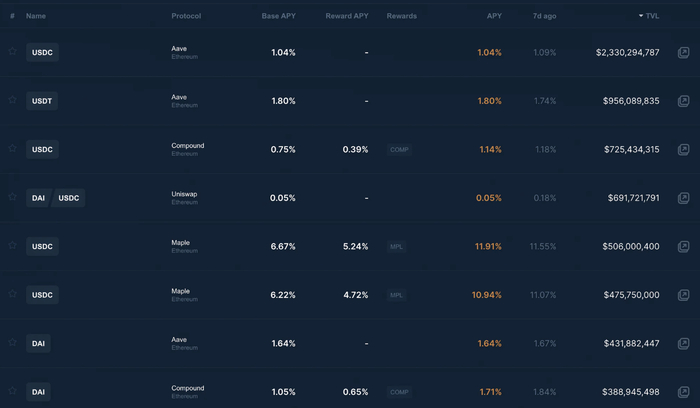
Task: Sort table by TVL column arrow
Action: click(x=641, y=16)
